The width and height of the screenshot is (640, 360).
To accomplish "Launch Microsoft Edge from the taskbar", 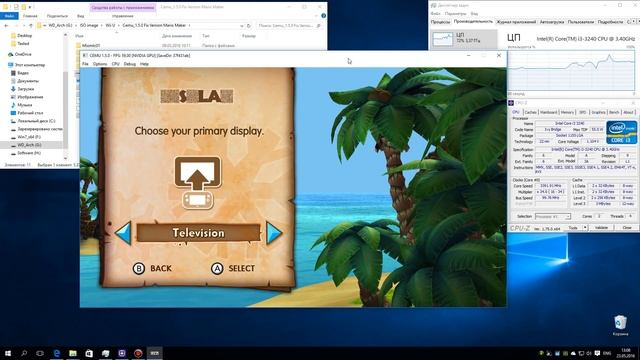I will click(57, 353).
